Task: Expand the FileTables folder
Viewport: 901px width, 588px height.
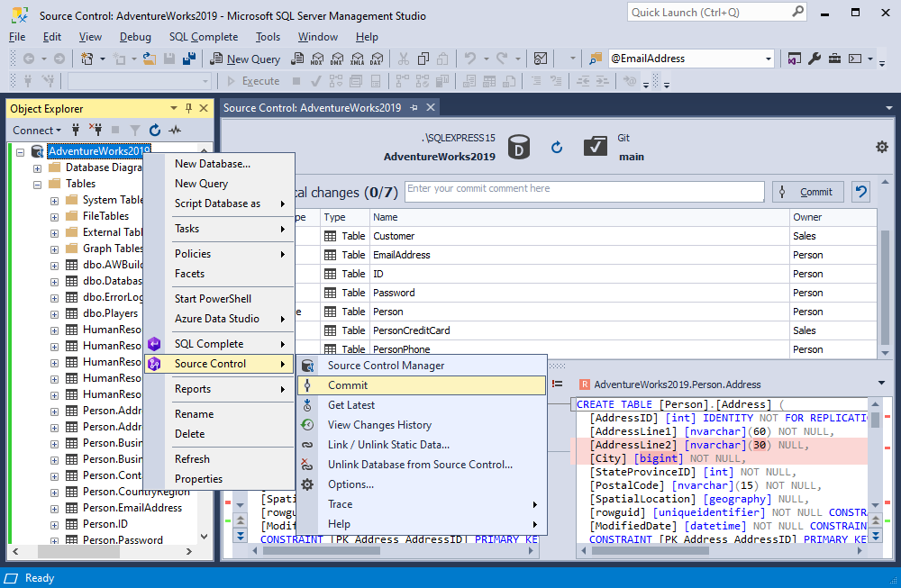Action: coord(54,218)
